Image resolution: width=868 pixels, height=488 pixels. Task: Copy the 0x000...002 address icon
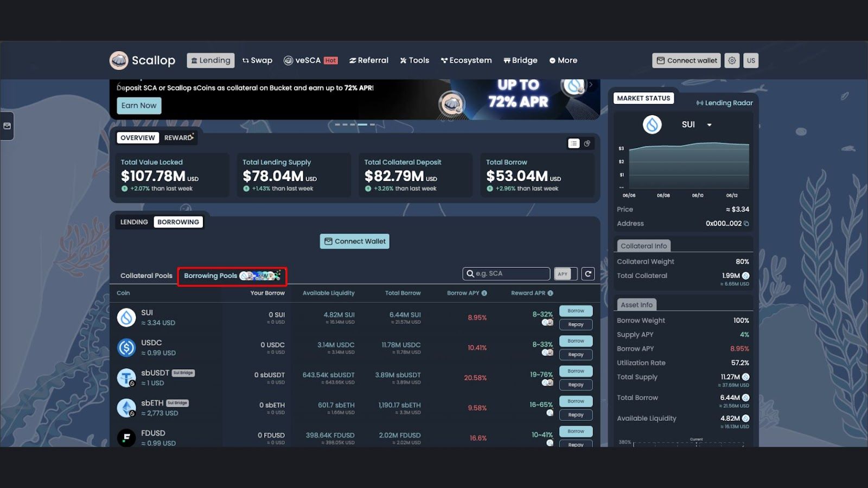(746, 223)
